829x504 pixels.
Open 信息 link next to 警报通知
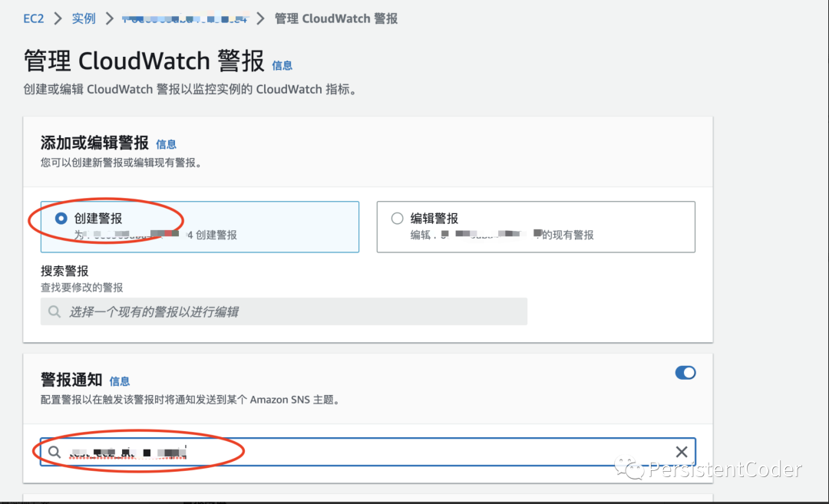[120, 381]
